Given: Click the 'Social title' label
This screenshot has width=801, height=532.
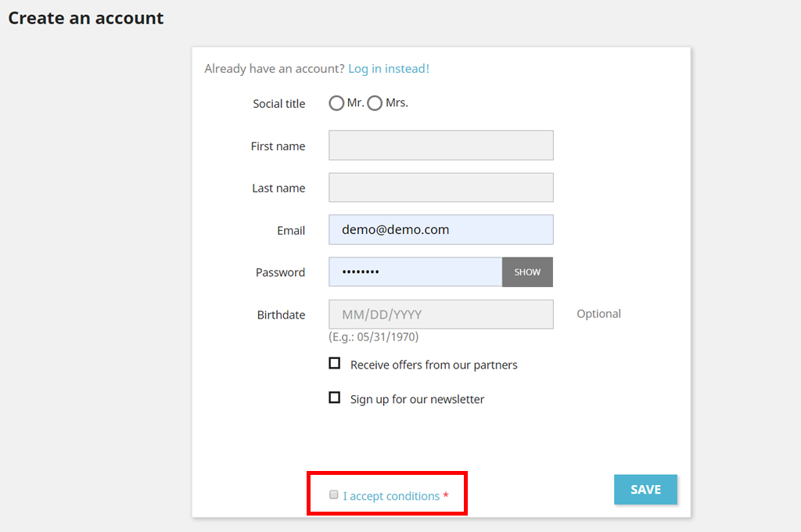Looking at the screenshot, I should click(278, 104).
